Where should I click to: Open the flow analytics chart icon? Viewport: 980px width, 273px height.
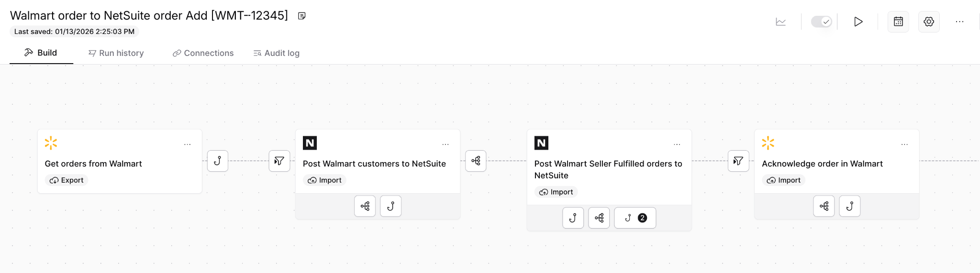pyautogui.click(x=780, y=22)
